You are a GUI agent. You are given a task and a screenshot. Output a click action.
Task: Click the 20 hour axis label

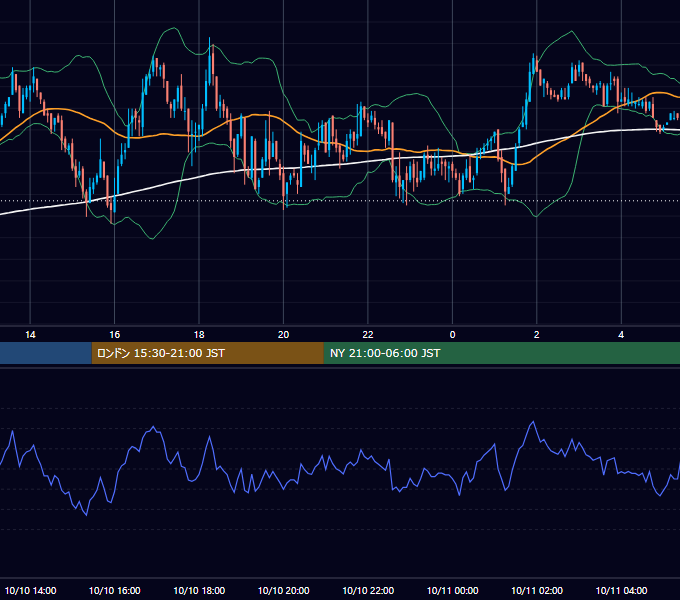pyautogui.click(x=283, y=335)
